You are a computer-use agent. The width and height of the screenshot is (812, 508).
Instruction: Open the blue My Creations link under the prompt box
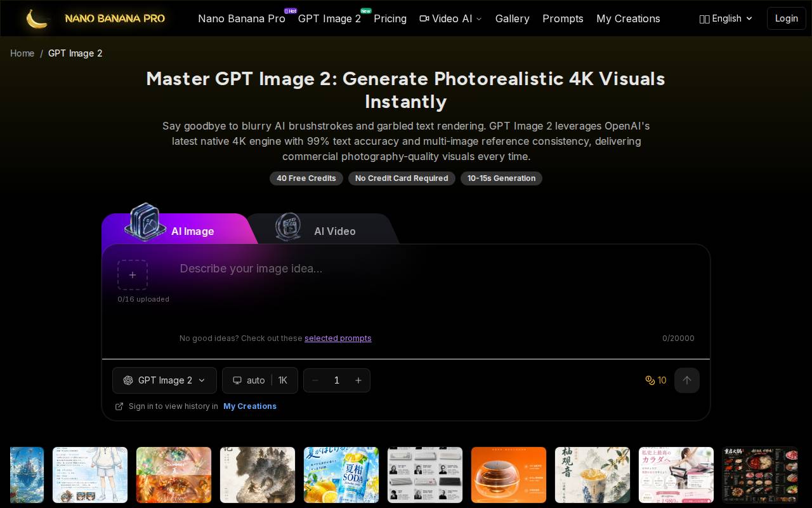[250, 406]
